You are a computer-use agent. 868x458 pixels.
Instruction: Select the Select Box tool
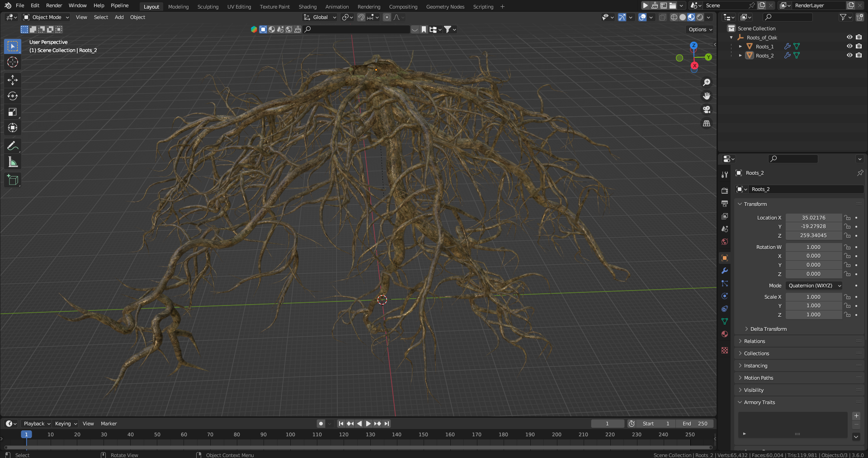tap(13, 46)
